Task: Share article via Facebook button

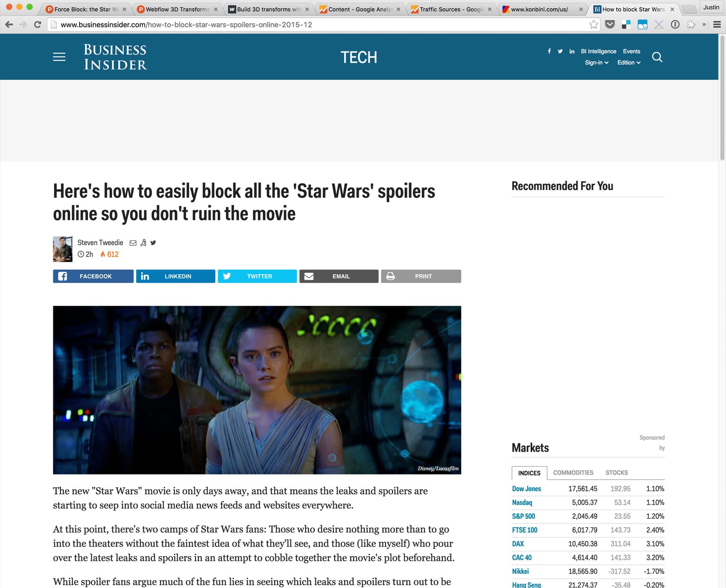Action: [x=93, y=276]
